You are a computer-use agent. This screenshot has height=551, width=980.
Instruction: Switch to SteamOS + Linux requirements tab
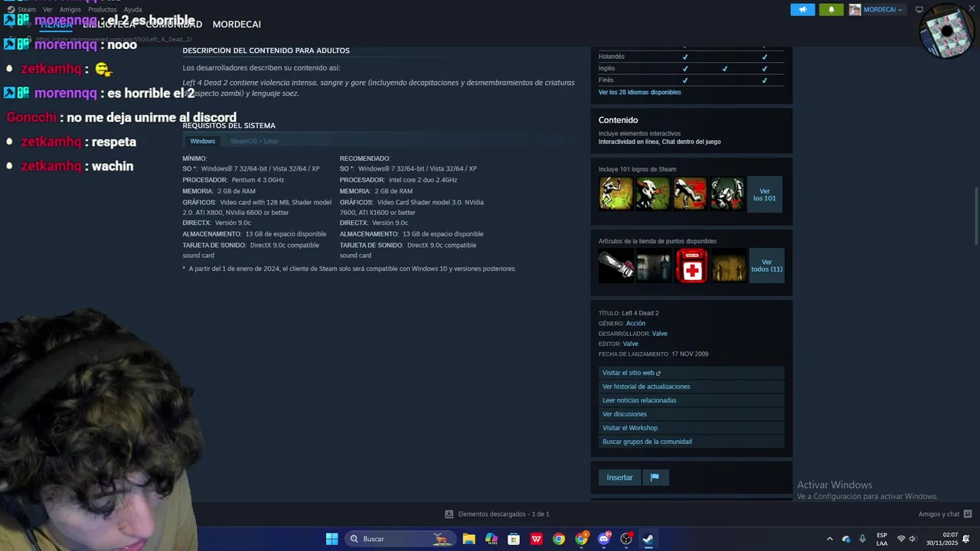[x=254, y=141]
